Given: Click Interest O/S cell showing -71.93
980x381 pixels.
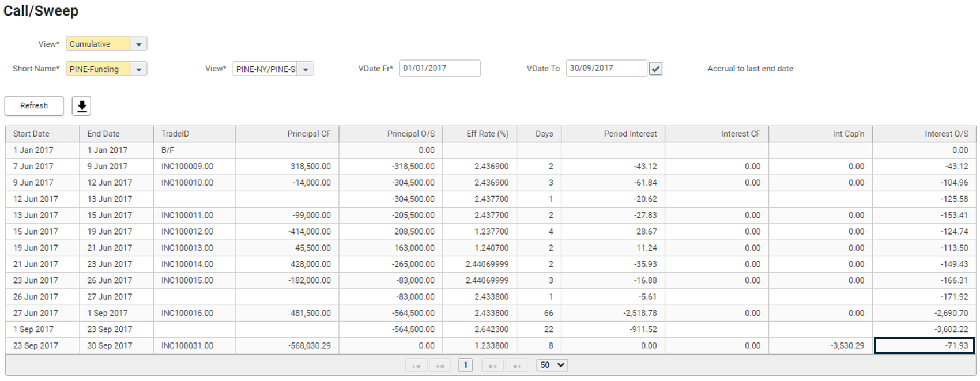Looking at the screenshot, I should pyautogui.click(x=924, y=346).
